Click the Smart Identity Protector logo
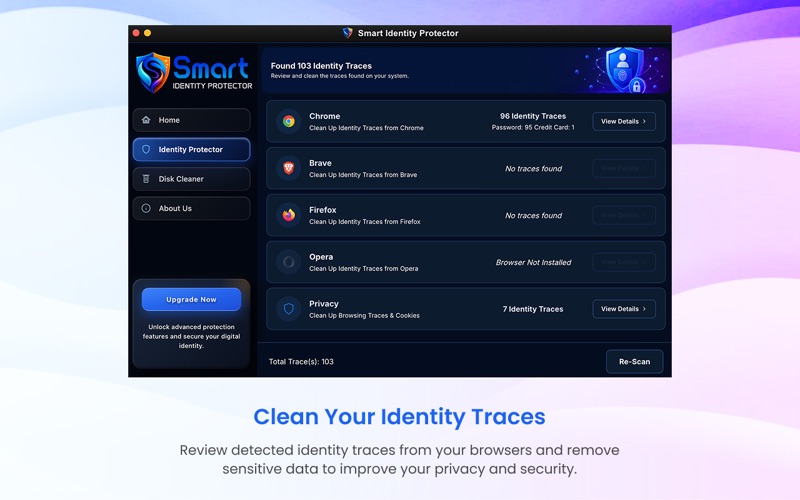The width and height of the screenshot is (800, 500). 194,73
